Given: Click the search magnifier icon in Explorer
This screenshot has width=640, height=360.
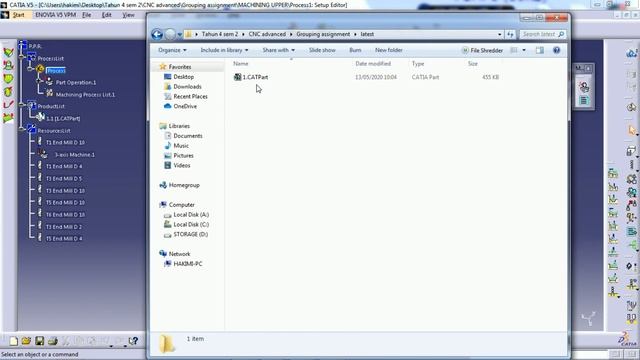Looking at the screenshot, I should [561, 34].
